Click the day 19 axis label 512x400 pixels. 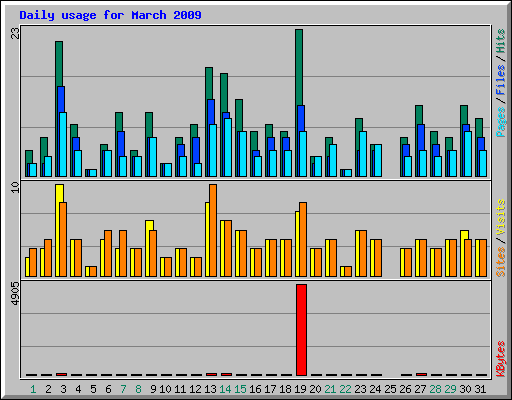point(300,389)
